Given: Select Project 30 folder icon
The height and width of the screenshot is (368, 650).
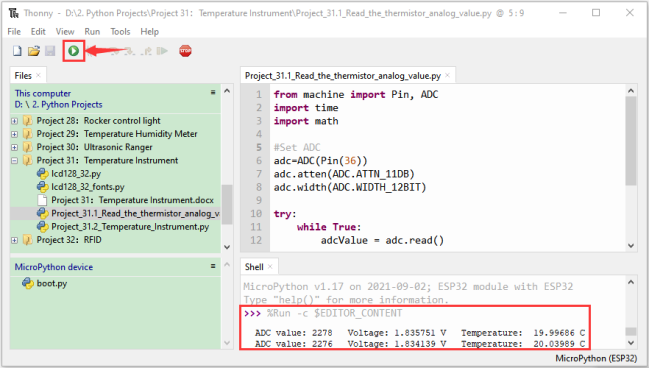Looking at the screenshot, I should (28, 147).
